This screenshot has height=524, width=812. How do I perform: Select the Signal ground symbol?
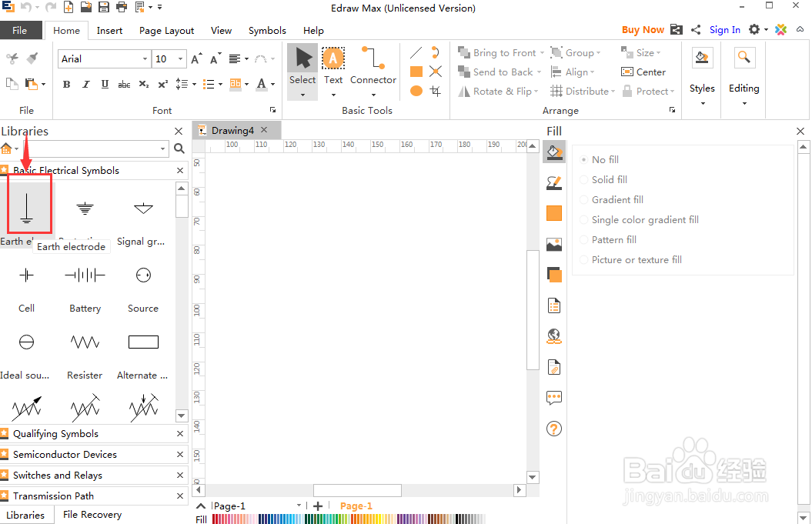(143, 209)
